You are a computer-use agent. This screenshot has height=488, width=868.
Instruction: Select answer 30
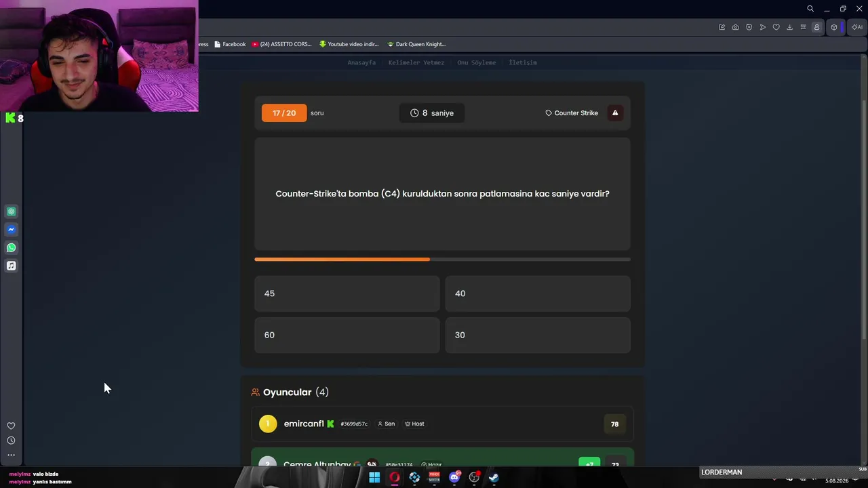(x=538, y=335)
